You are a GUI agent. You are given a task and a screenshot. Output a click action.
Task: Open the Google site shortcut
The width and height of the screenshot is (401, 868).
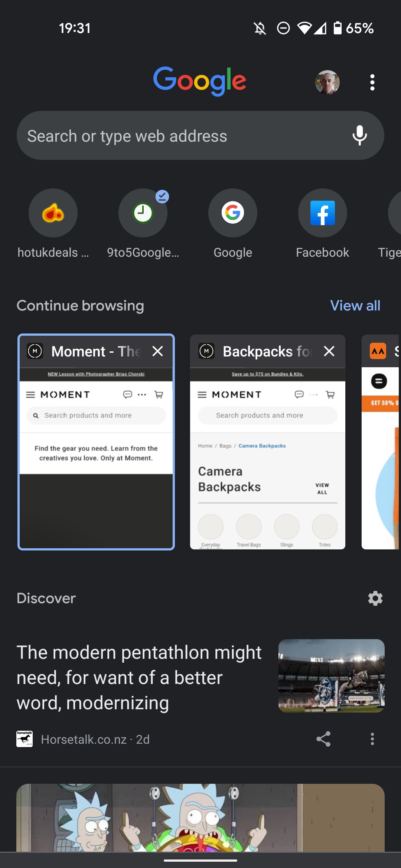coord(233,213)
